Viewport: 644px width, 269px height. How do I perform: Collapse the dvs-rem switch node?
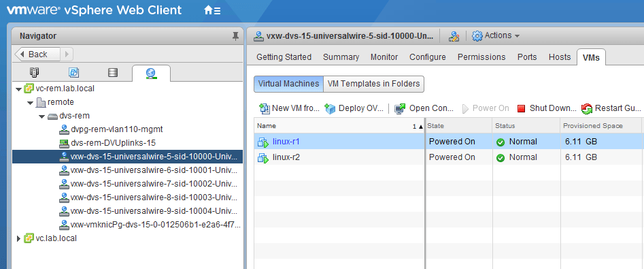[41, 116]
